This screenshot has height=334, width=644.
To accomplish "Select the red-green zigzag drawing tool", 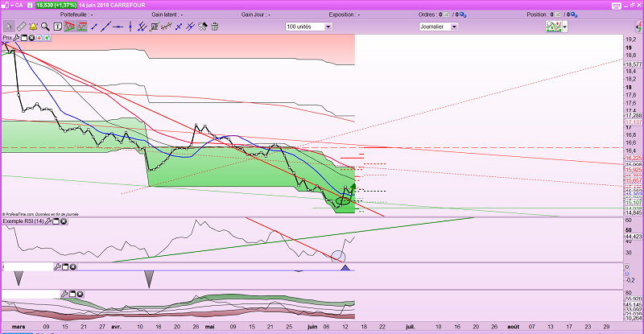I will click(x=167, y=27).
